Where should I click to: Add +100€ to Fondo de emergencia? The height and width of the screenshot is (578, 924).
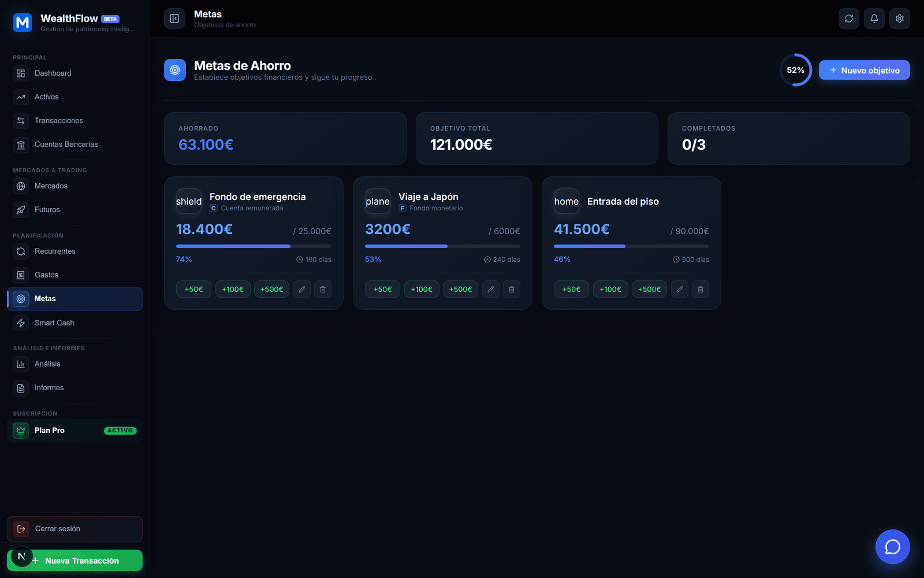(233, 289)
